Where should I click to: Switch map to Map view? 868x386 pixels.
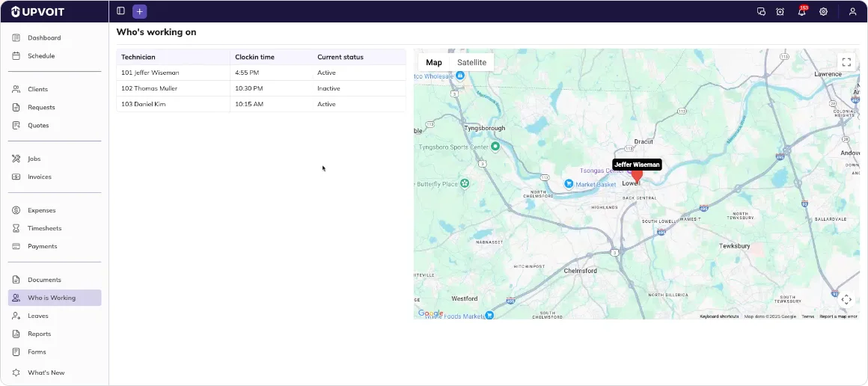coord(434,63)
